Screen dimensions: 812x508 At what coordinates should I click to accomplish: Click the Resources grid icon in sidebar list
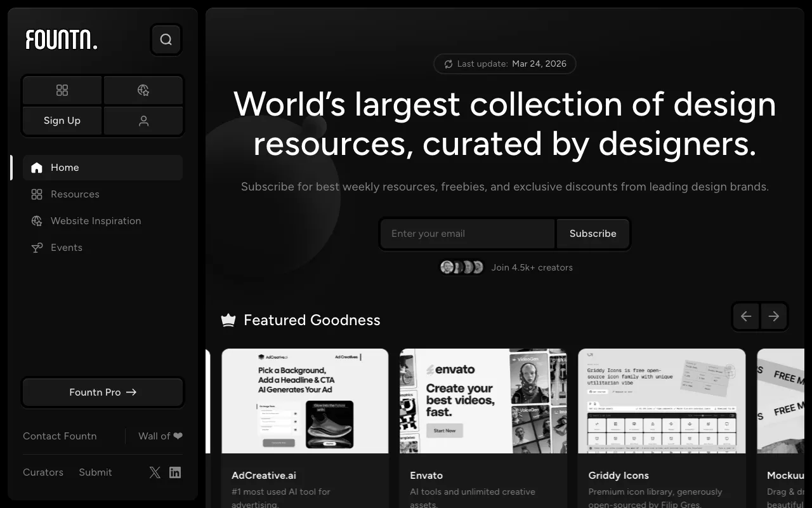(37, 194)
